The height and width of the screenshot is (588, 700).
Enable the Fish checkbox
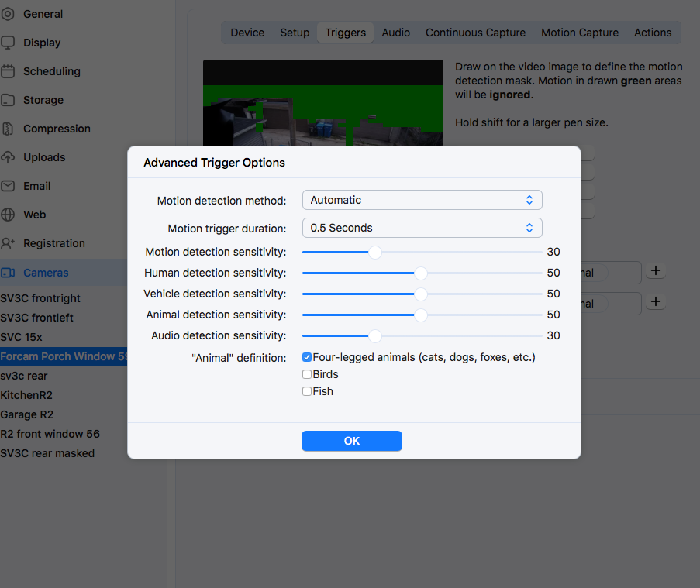307,391
